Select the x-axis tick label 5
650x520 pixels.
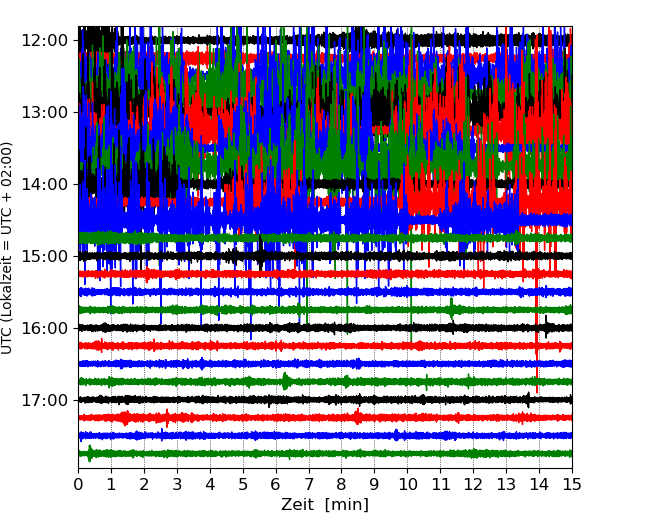(243, 485)
